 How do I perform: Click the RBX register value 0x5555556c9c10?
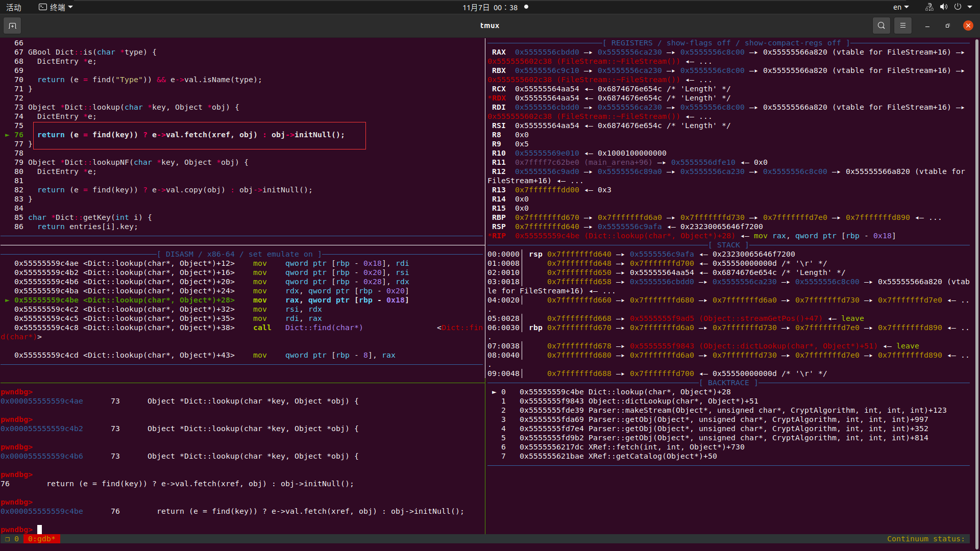tap(547, 70)
